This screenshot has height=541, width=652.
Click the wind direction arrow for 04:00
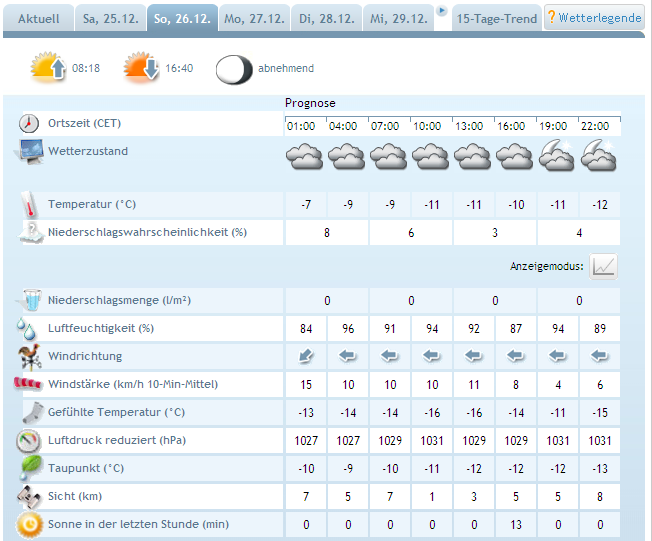click(x=348, y=356)
